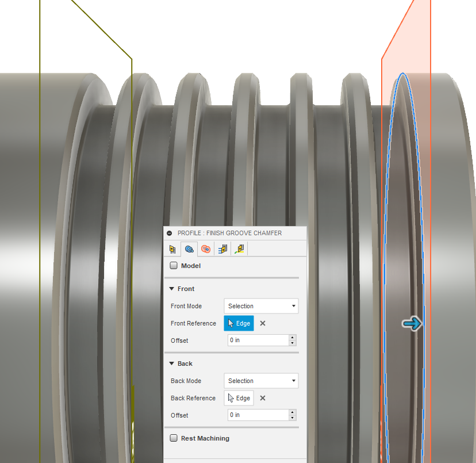Collapse the Front section
The image size is (476, 463).
tap(171, 289)
